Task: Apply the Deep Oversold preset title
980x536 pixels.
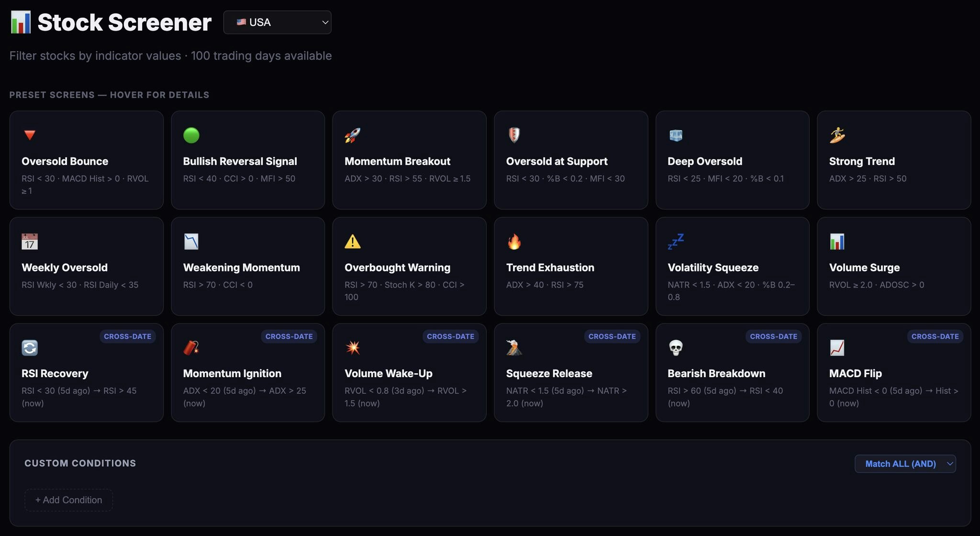Action: (705, 161)
